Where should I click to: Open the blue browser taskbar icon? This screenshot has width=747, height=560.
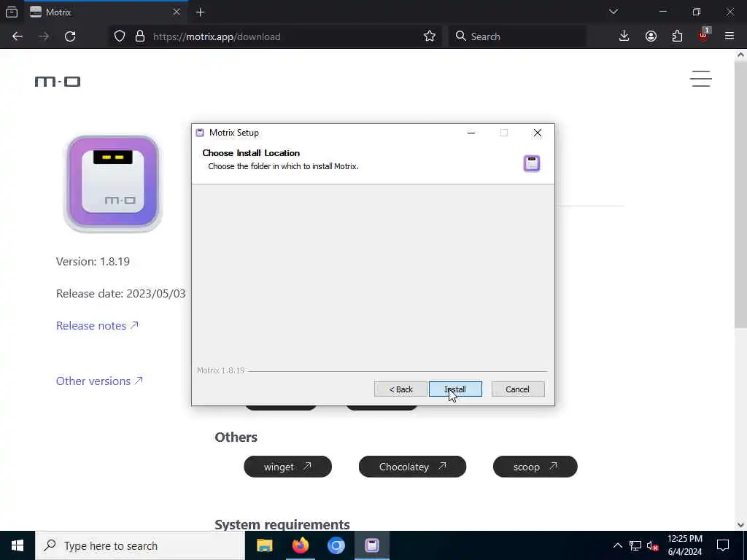click(x=336, y=545)
